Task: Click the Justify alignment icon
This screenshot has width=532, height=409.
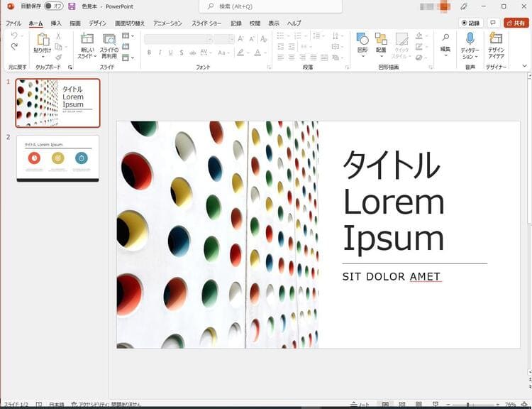Action: [x=313, y=58]
